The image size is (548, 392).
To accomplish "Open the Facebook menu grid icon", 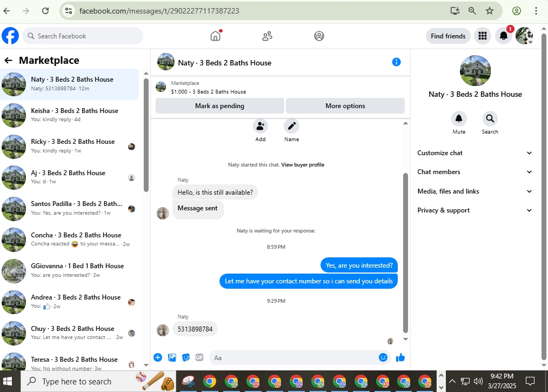I will [x=483, y=36].
